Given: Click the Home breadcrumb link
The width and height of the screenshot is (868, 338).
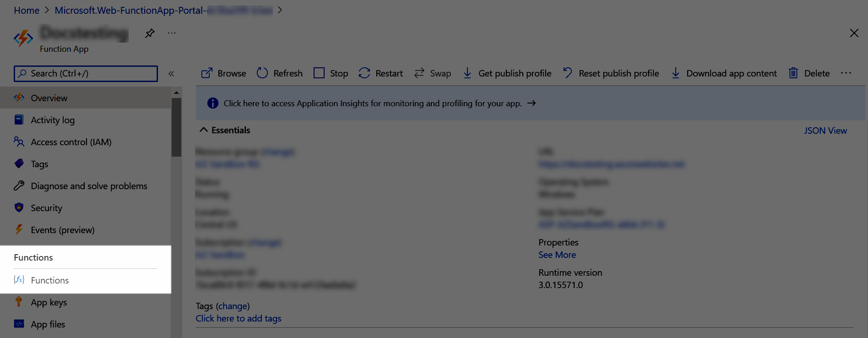Looking at the screenshot, I should [x=27, y=10].
